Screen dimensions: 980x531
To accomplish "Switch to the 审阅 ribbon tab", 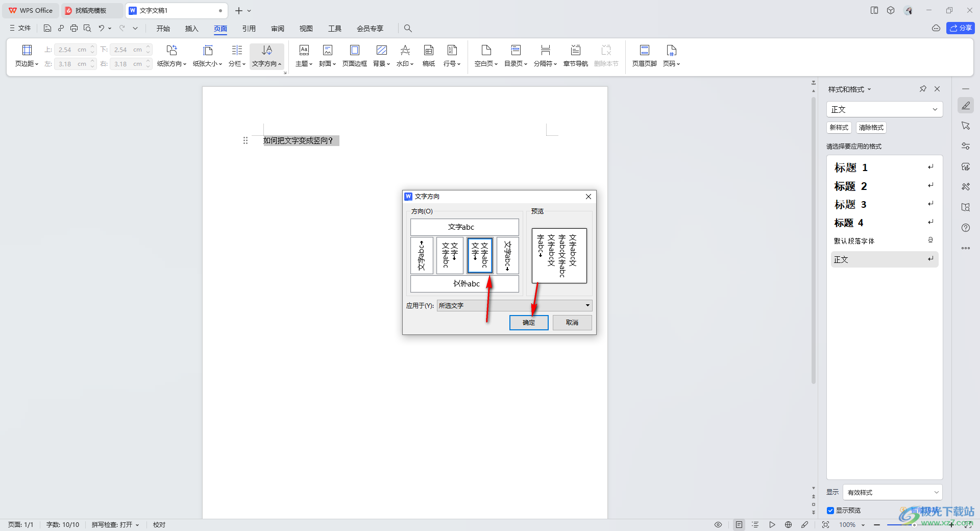I will pos(278,29).
